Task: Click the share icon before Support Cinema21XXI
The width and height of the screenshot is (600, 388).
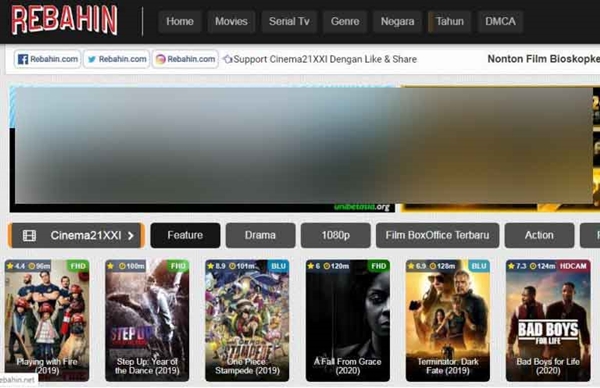Action: 228,59
